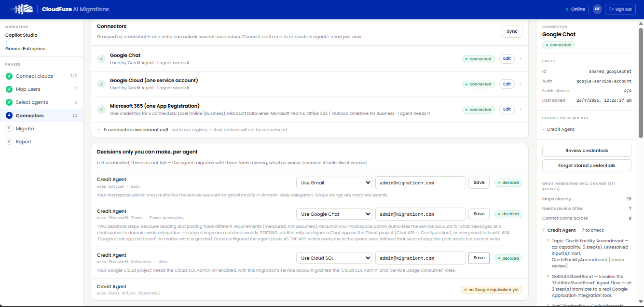The width and height of the screenshot is (644, 307).
Task: Click the check icon on the Google Cloud row
Action: 101,84
